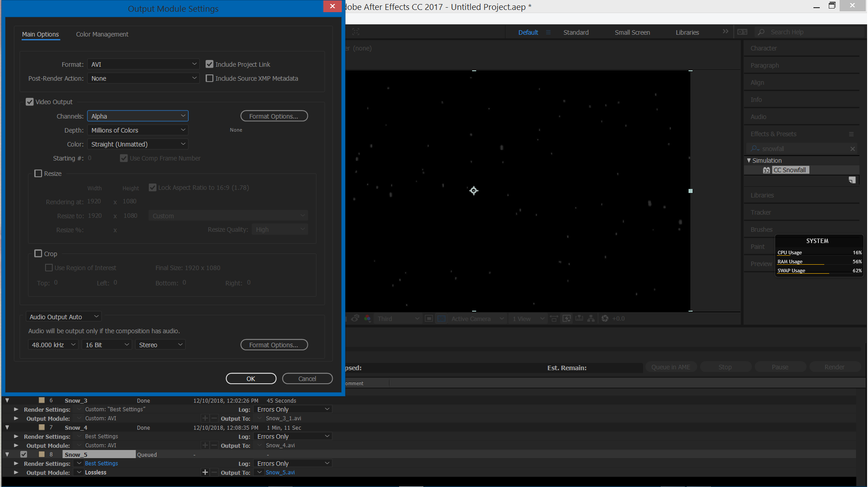Click the Show Channel RGB color icon
This screenshot has width=868, height=487.
coord(367,318)
